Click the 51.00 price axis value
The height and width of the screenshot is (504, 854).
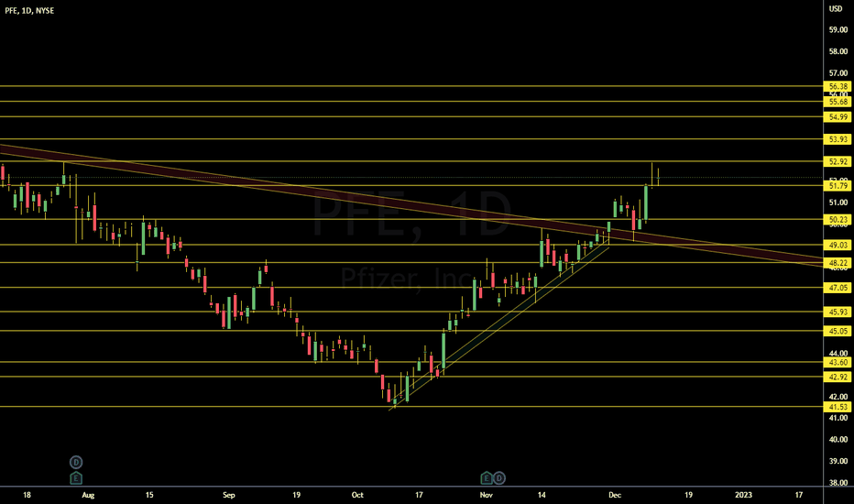click(838, 203)
